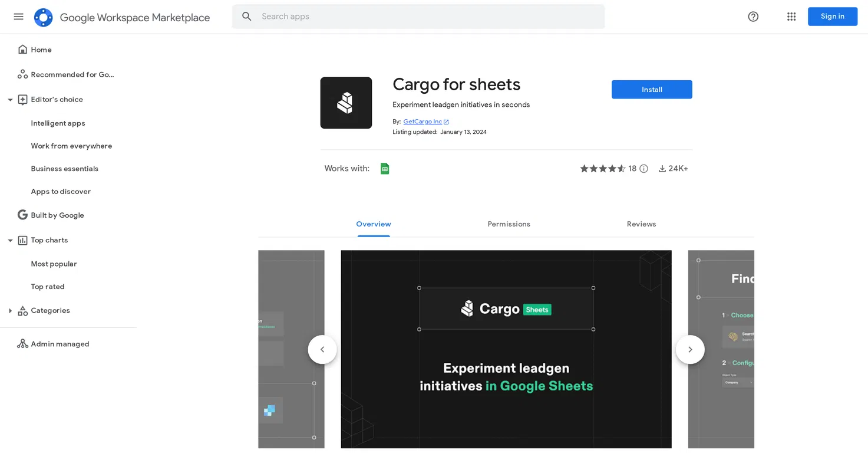Screen dimensions: 868x453
Task: Collapse the Editor's choice section arrow
Action: tap(10, 100)
